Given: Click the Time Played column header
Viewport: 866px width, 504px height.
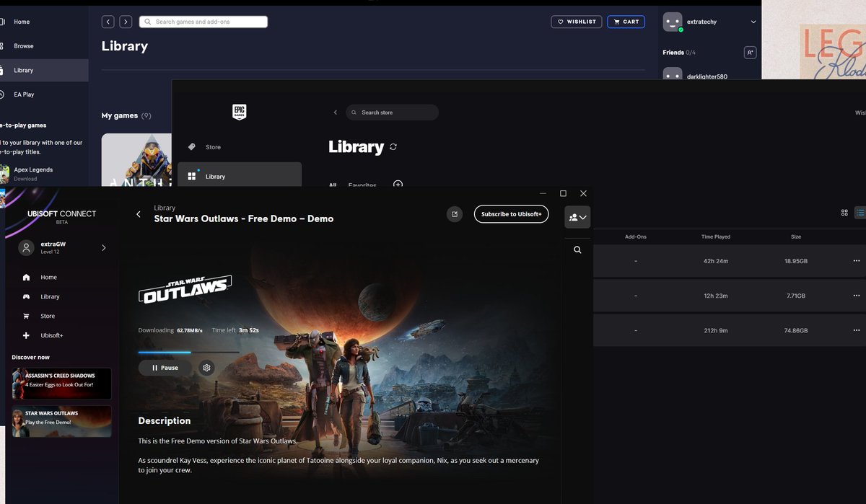Looking at the screenshot, I should click(716, 236).
